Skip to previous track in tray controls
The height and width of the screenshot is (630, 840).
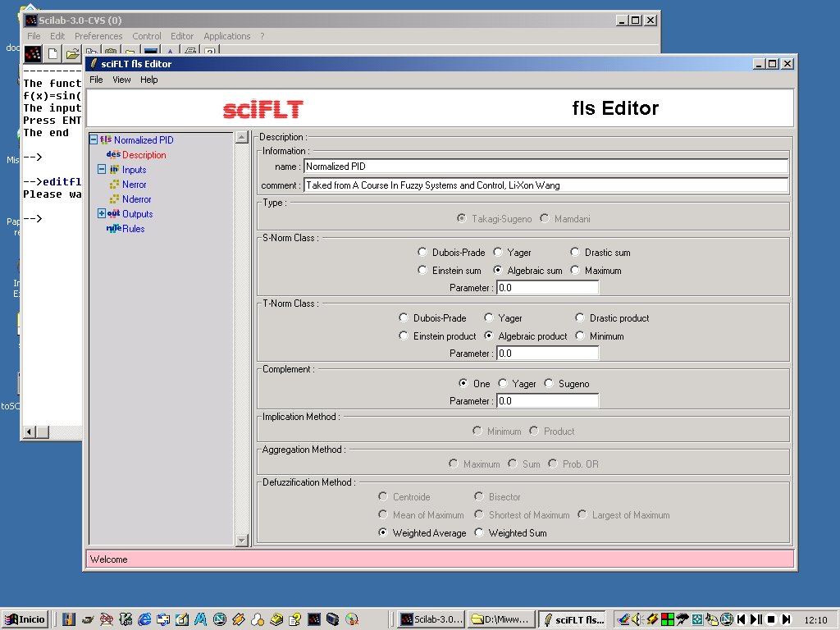pos(742,619)
